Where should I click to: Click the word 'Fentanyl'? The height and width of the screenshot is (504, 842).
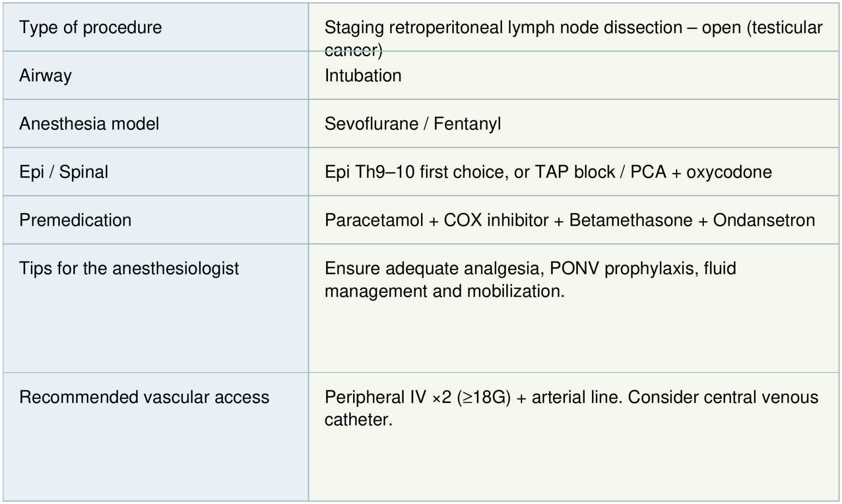tap(467, 124)
